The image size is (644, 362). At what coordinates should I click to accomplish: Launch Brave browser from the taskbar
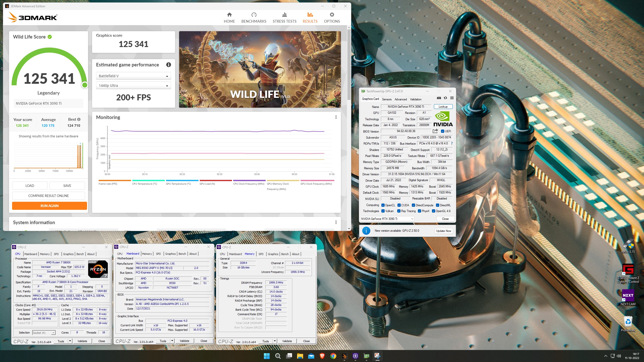322,356
